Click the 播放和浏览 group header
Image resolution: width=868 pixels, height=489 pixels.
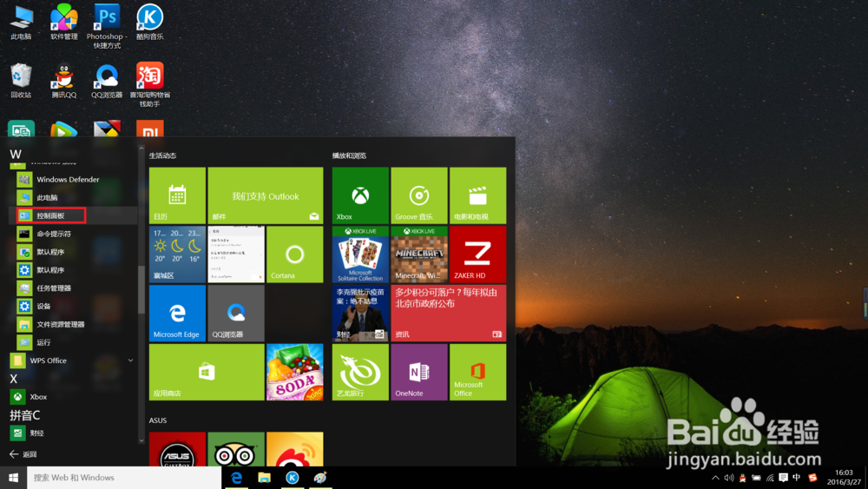349,155
